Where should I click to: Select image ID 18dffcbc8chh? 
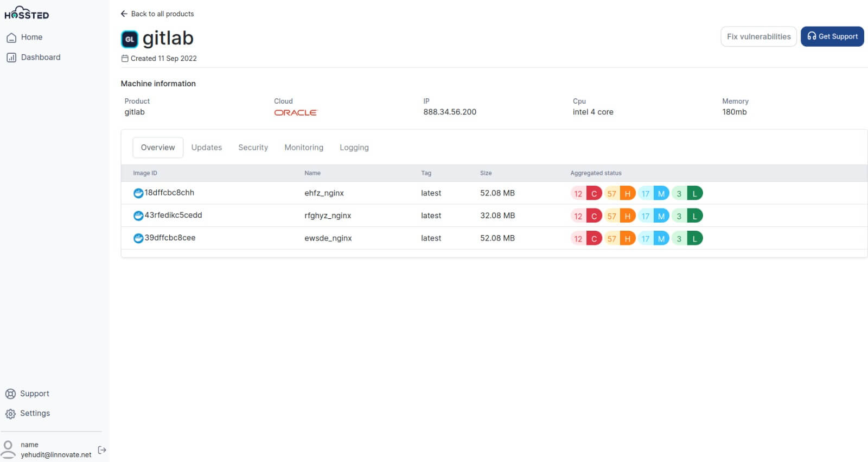tap(169, 193)
